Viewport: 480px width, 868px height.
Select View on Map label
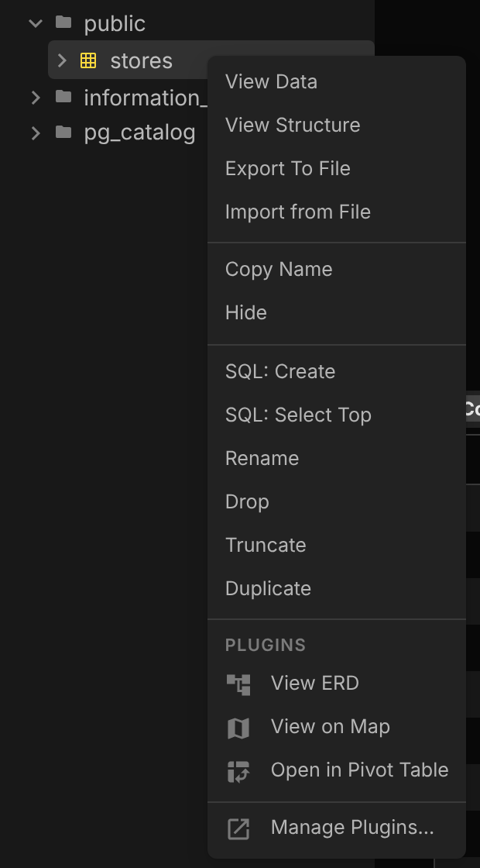pos(330,726)
